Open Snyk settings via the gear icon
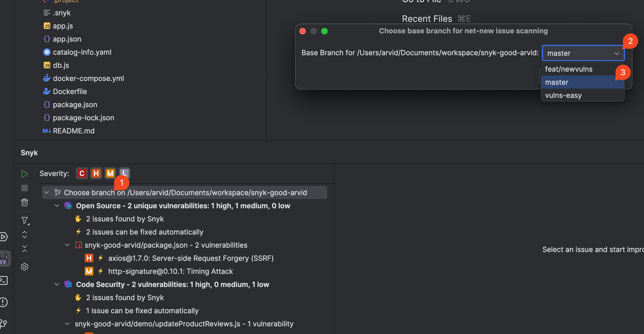 click(x=25, y=267)
